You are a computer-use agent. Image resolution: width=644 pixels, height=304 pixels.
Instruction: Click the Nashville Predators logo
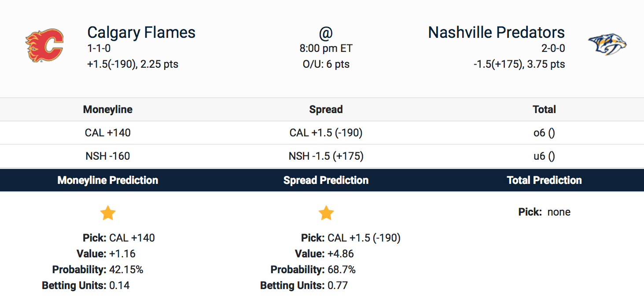click(607, 44)
